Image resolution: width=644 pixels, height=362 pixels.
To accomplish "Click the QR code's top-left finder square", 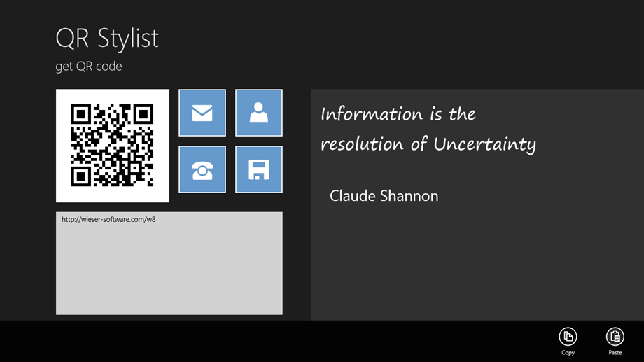I will (81, 113).
